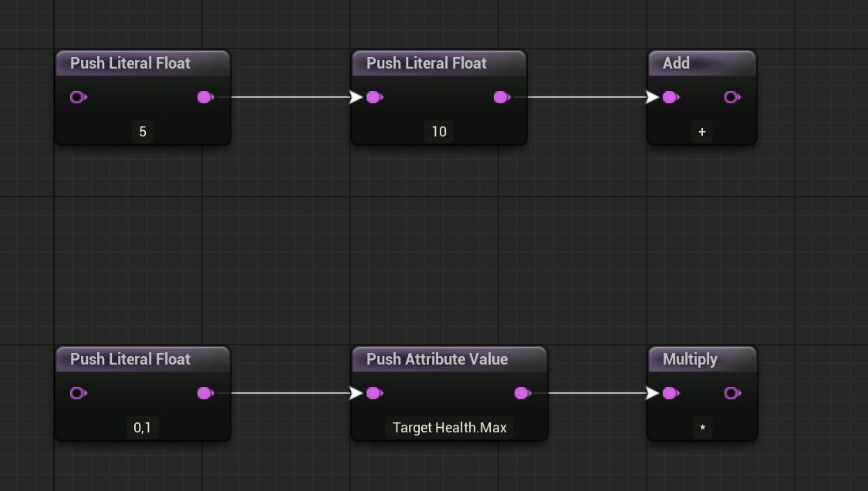868x491 pixels.
Task: Click the literal value 5 field
Action: [x=143, y=132]
